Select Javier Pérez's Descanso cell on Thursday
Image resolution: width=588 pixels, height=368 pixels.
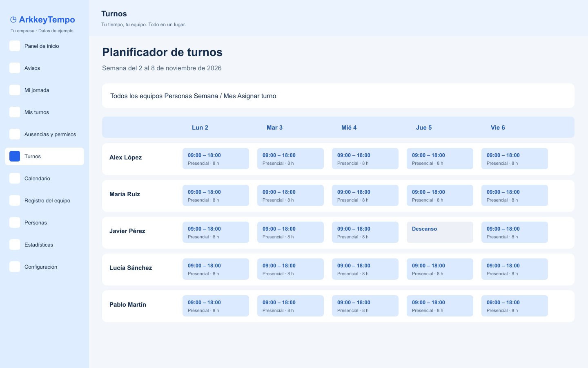coord(440,232)
